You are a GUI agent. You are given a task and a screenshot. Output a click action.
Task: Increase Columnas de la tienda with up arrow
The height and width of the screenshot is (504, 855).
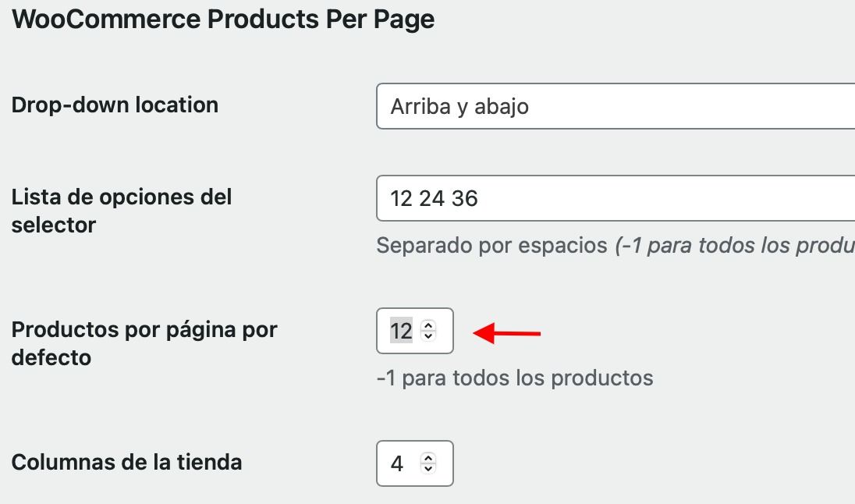coord(428,458)
